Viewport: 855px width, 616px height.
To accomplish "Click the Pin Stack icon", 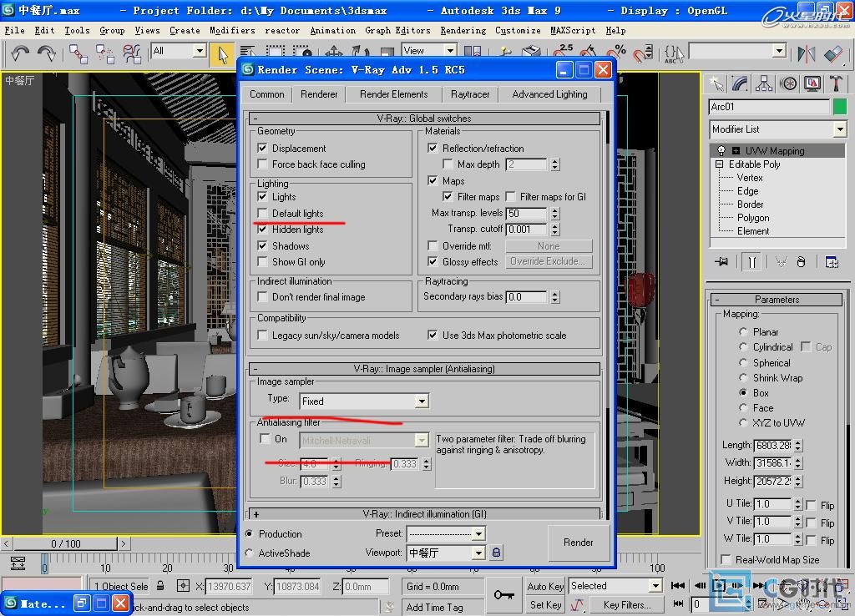I will click(721, 262).
